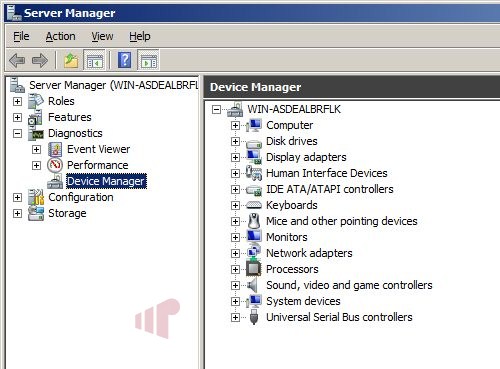500x369 pixels.
Task: Expand the Roles node
Action: click(17, 101)
